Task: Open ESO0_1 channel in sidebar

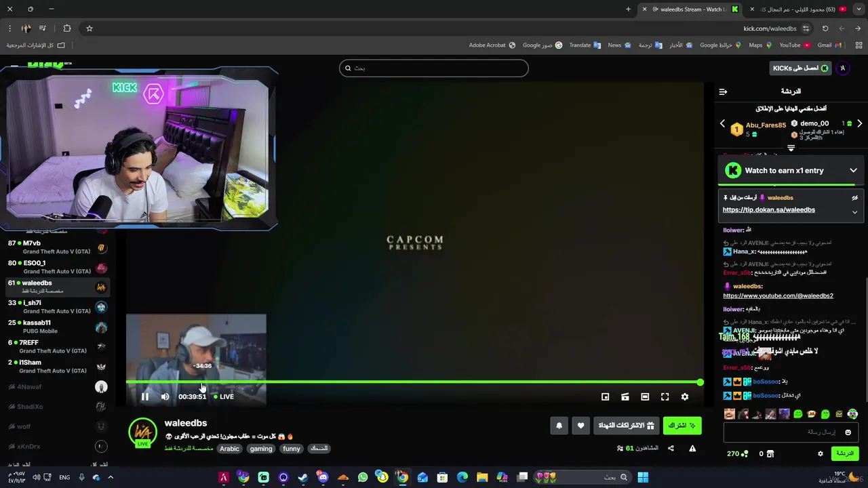Action: click(x=58, y=267)
